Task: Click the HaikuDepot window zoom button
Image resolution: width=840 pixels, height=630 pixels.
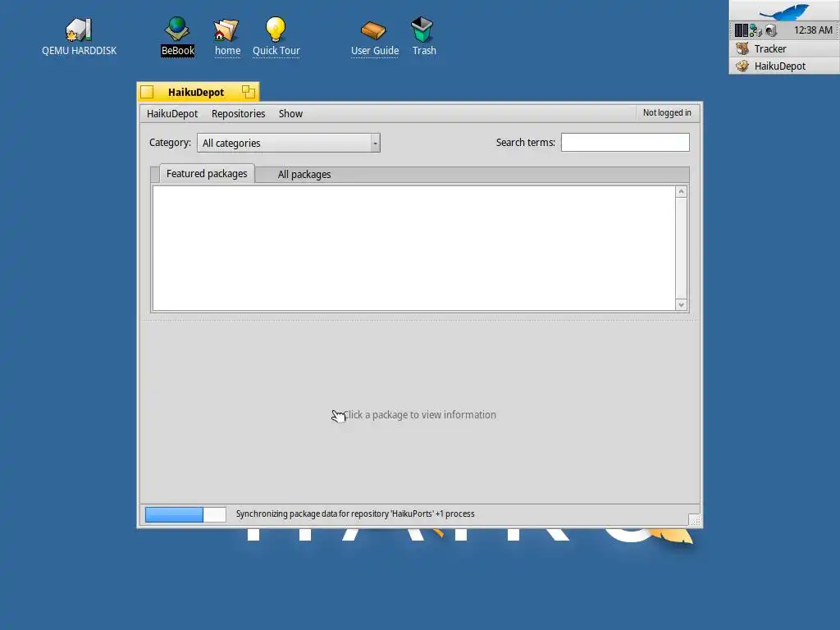Action: tap(248, 92)
